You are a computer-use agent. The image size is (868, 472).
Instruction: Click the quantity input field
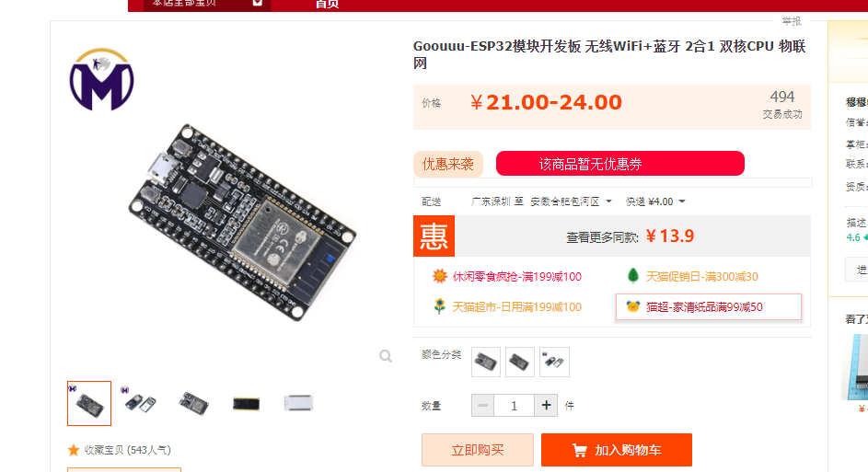coord(514,406)
